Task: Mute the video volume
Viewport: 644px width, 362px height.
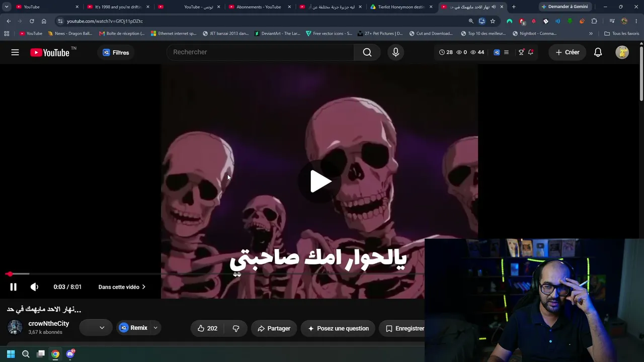Action: click(x=34, y=287)
